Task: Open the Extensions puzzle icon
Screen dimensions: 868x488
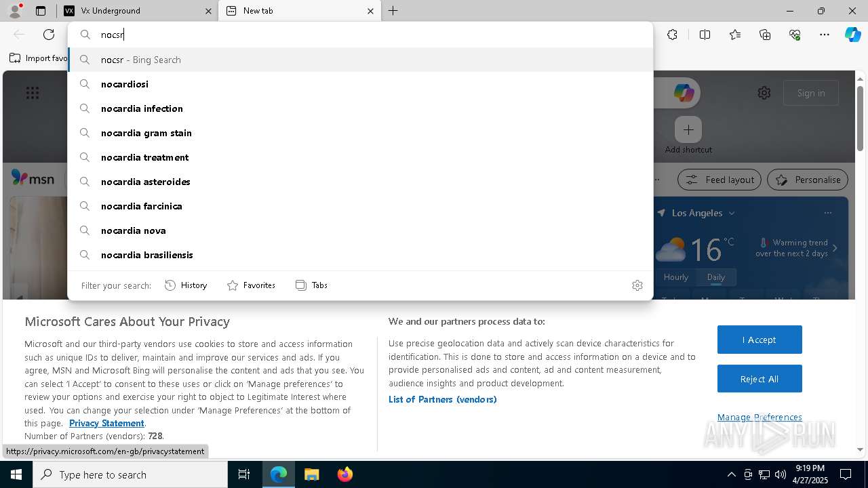Action: point(672,35)
